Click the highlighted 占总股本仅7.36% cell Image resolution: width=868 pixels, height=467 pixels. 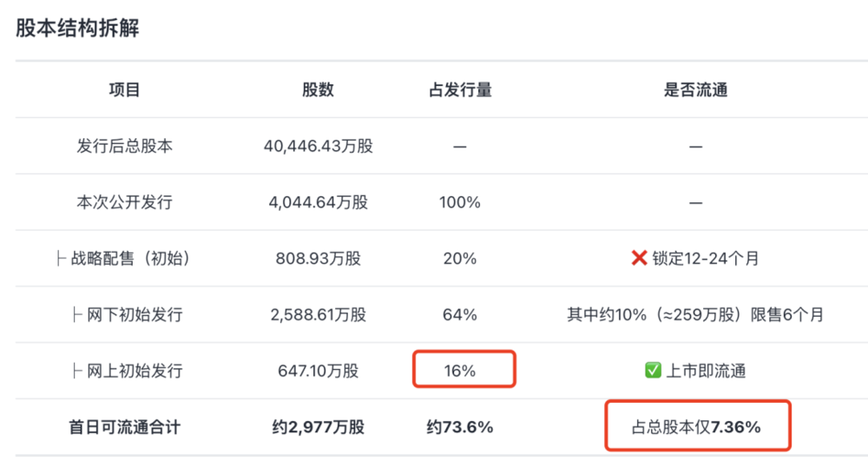pyautogui.click(x=698, y=425)
